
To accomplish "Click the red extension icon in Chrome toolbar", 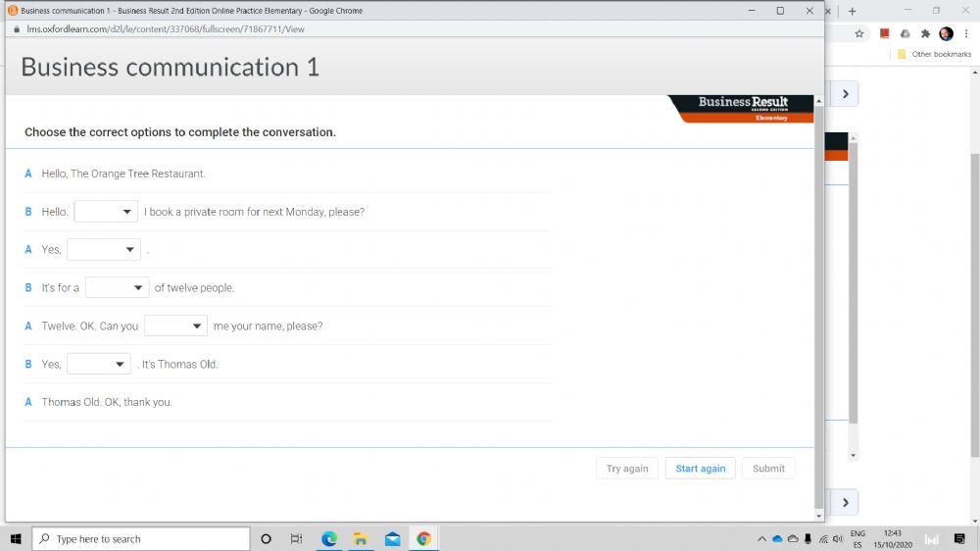I will coord(884,33).
